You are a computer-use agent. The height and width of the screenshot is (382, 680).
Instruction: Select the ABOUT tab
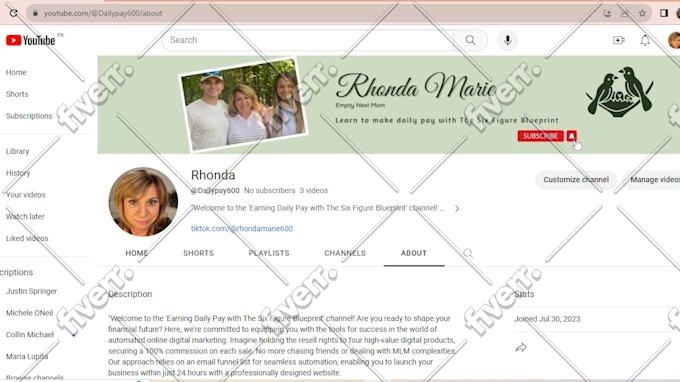[x=414, y=253]
